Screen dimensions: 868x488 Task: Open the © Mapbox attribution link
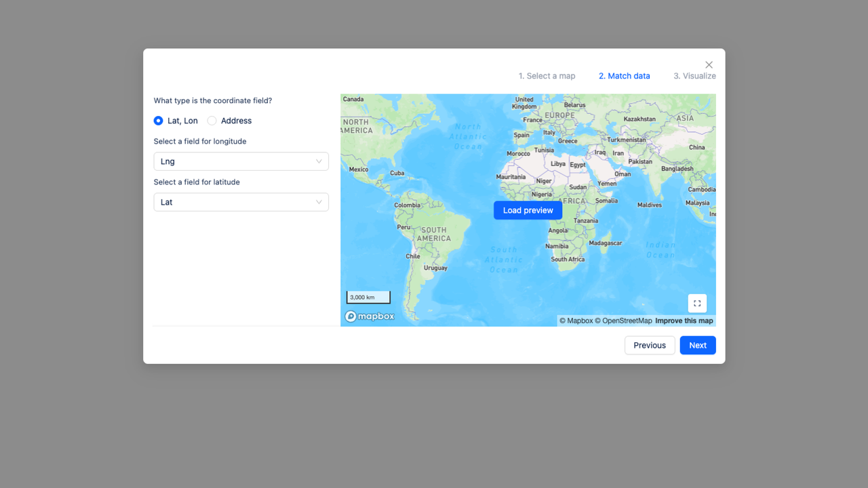(x=576, y=321)
